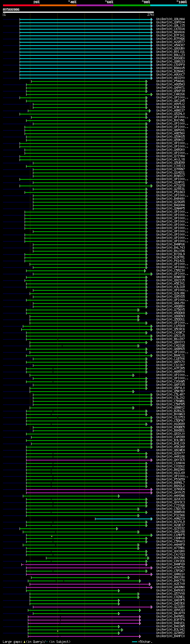Open hit UniRef100_C6TEU4
The height and width of the screenshot is (644, 190).
pos(170,29)
